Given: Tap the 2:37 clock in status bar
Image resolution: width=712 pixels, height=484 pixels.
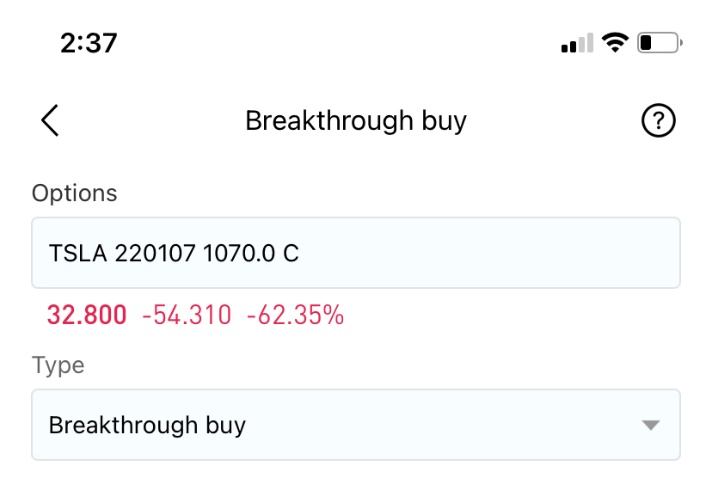Looking at the screenshot, I should pyautogui.click(x=89, y=43).
